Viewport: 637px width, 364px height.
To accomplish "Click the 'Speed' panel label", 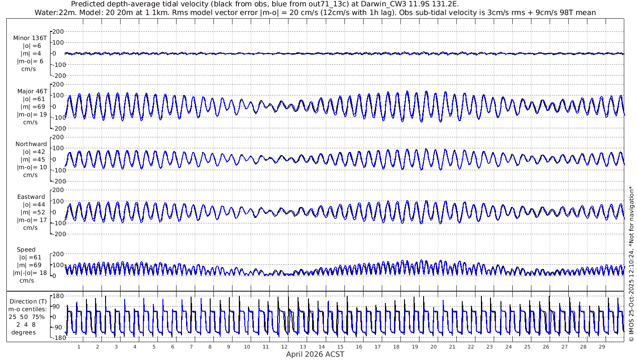I will click(26, 250).
